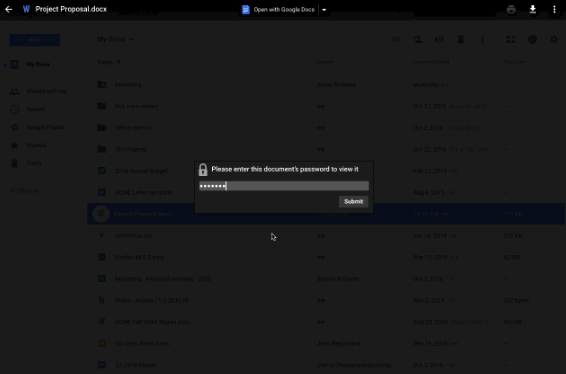Viewport: 566px width, 374px height.
Task: Click the 2016 Annual budget sheet icon
Action: 102,170
